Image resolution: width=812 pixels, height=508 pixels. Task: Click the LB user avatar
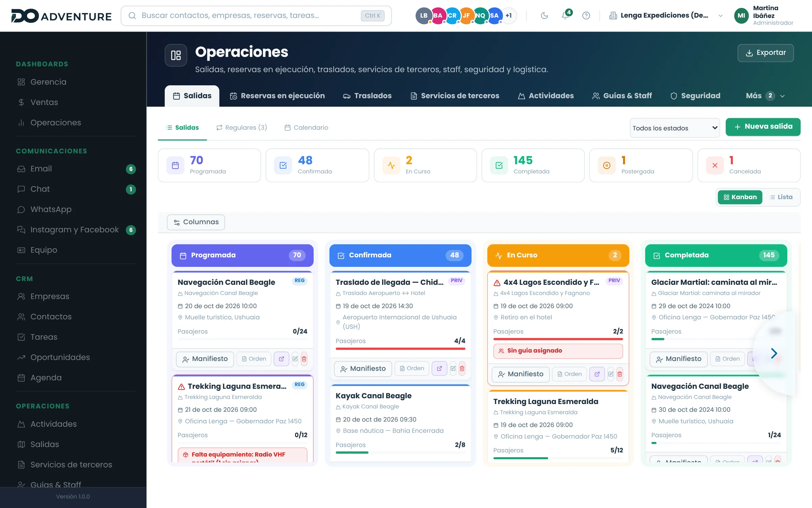pyautogui.click(x=424, y=16)
